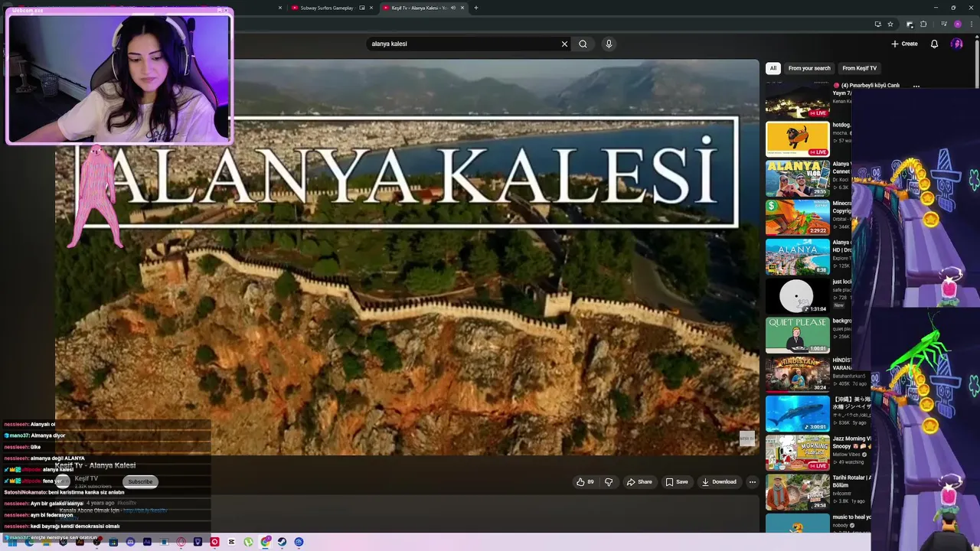Open the whale shark 3:00:01 thumbnail
Image resolution: width=980 pixels, height=551 pixels.
797,413
